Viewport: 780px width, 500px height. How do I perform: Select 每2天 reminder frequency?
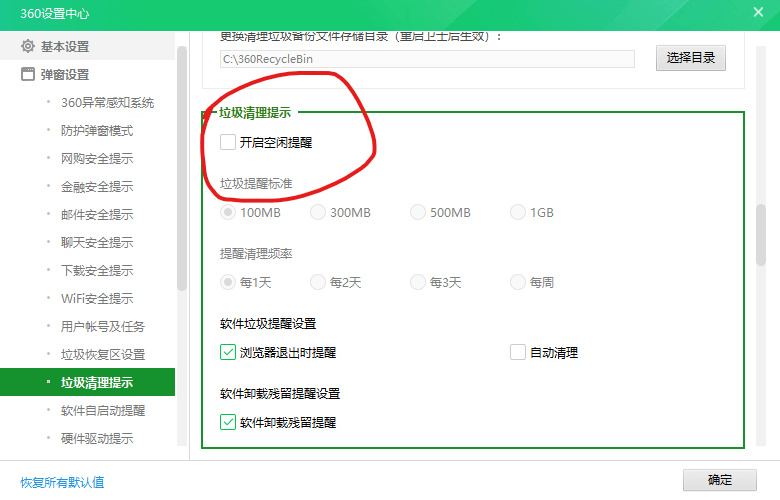point(318,283)
